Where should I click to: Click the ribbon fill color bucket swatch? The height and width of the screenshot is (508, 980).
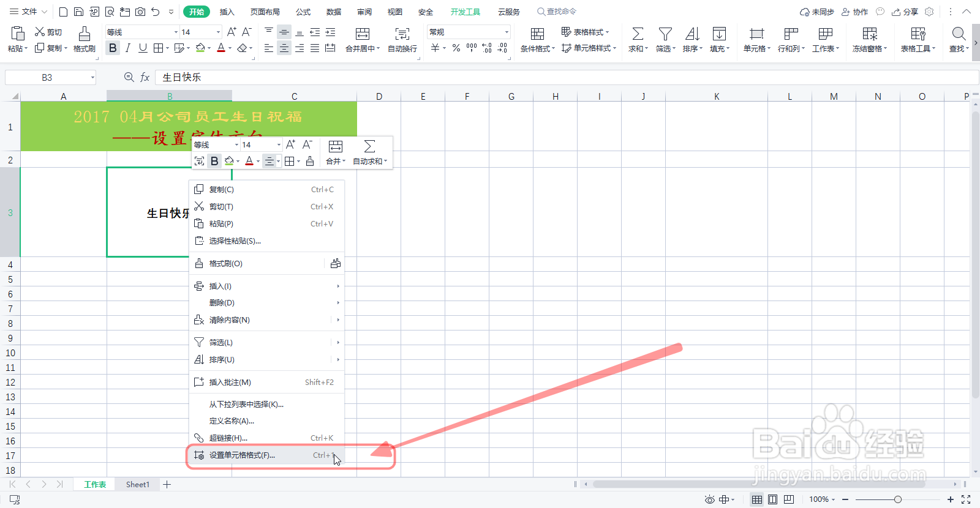click(x=200, y=48)
